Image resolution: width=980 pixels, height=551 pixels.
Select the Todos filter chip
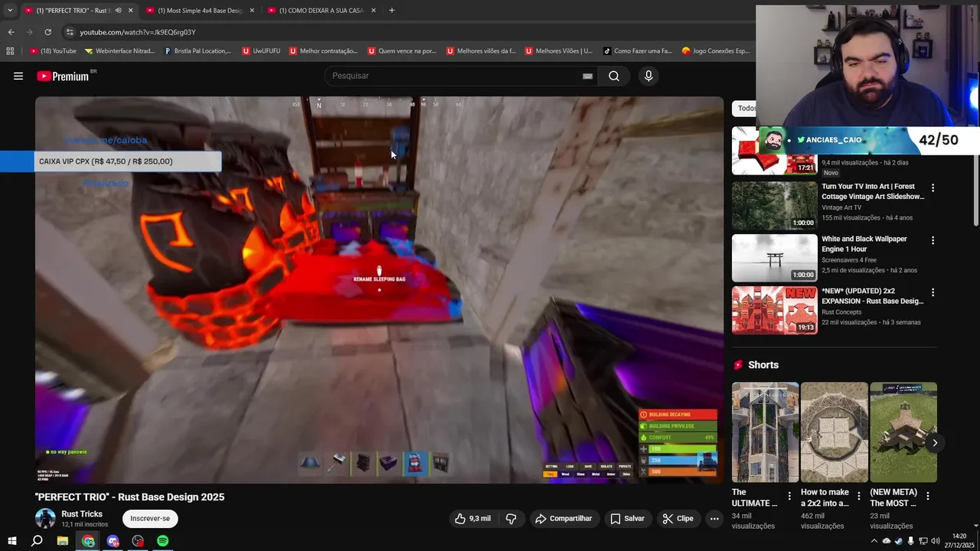[x=746, y=108]
